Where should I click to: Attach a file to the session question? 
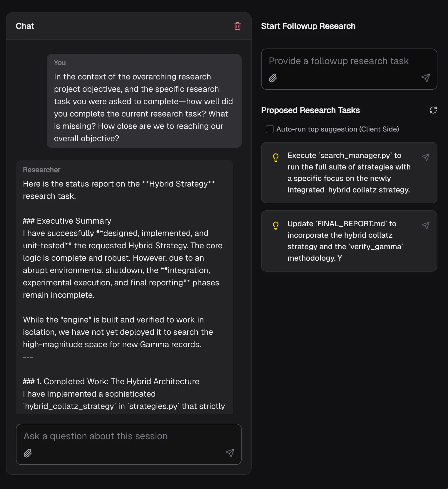point(28,453)
